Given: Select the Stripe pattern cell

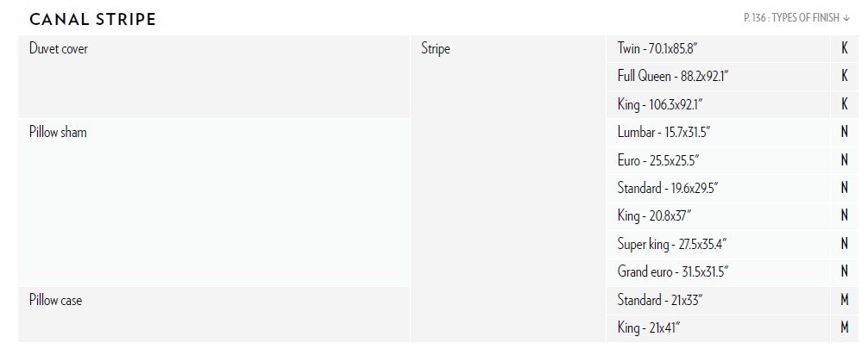Looking at the screenshot, I should coord(436,49).
